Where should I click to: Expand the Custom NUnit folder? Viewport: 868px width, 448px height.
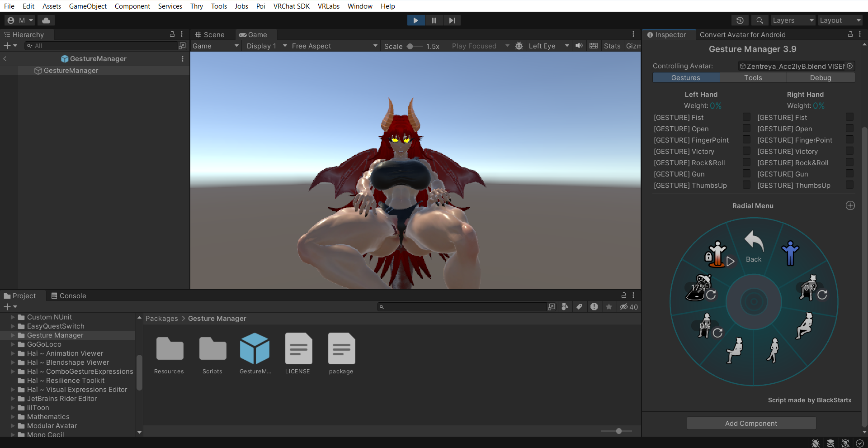[x=13, y=317]
